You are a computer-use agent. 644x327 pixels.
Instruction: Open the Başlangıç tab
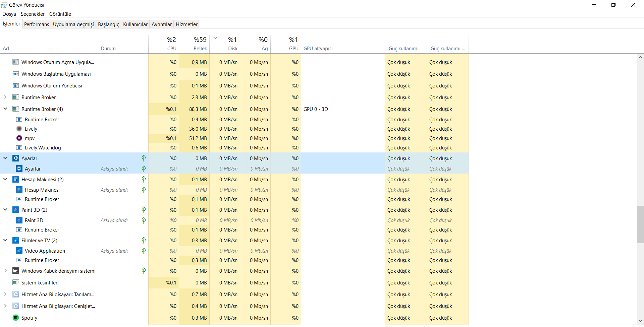(108, 24)
